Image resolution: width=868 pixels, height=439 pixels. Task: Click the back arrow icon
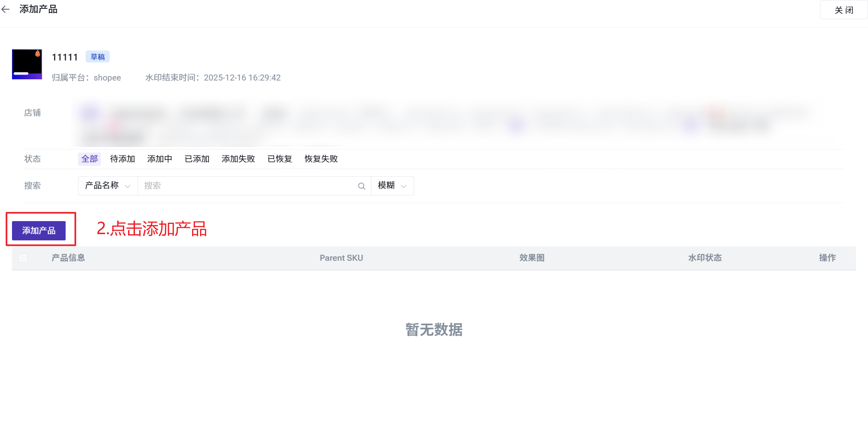[6, 9]
